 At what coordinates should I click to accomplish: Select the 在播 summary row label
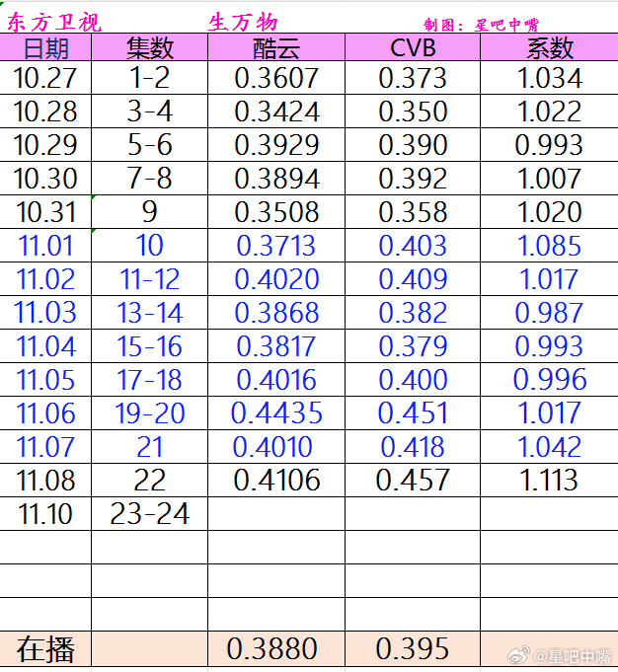[45, 649]
